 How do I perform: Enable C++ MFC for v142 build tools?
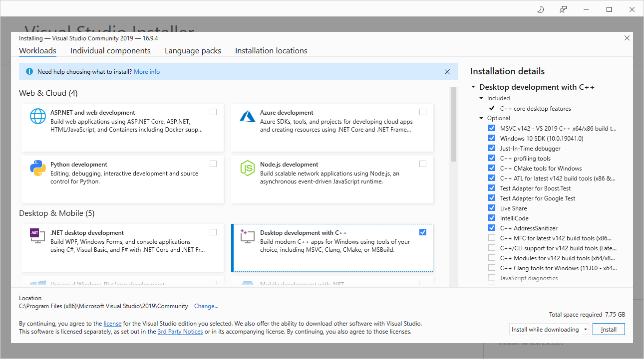(x=492, y=238)
